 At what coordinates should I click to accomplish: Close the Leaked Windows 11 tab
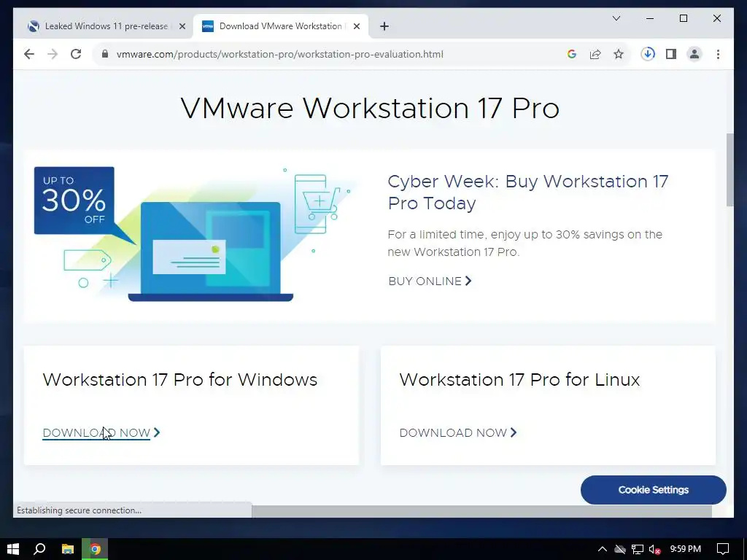182,26
